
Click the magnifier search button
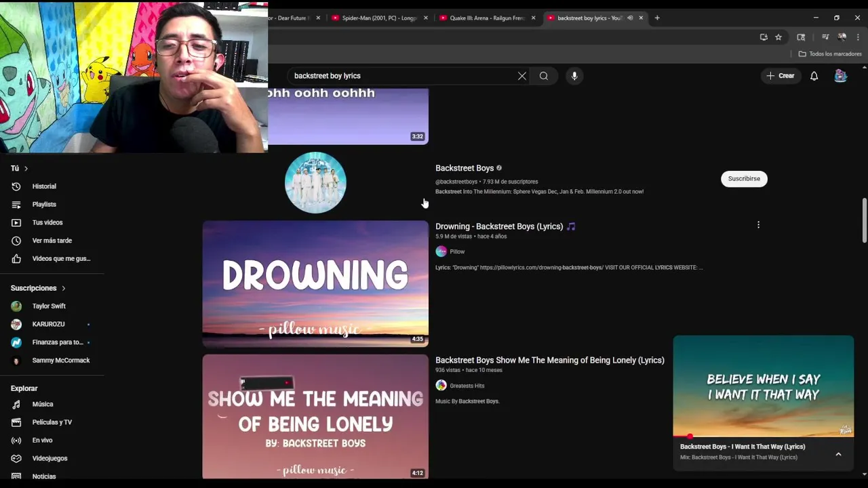tap(544, 76)
